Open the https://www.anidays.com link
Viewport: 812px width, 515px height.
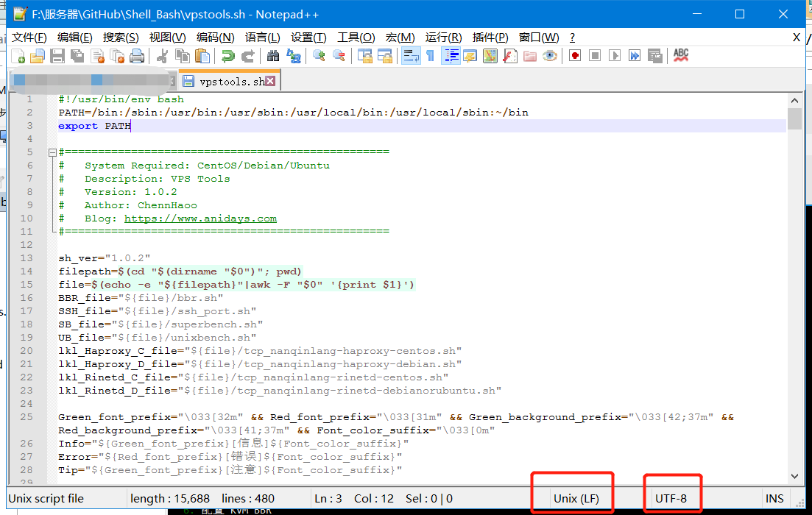(200, 219)
